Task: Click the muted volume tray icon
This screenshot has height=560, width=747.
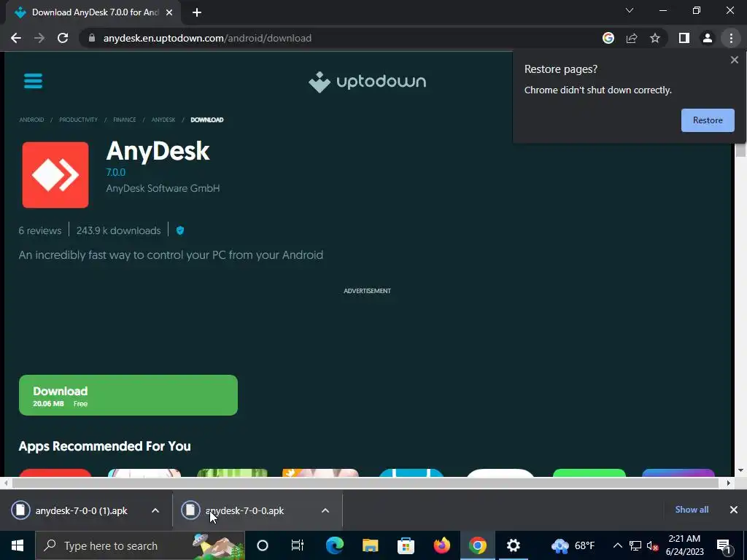Action: 653,545
